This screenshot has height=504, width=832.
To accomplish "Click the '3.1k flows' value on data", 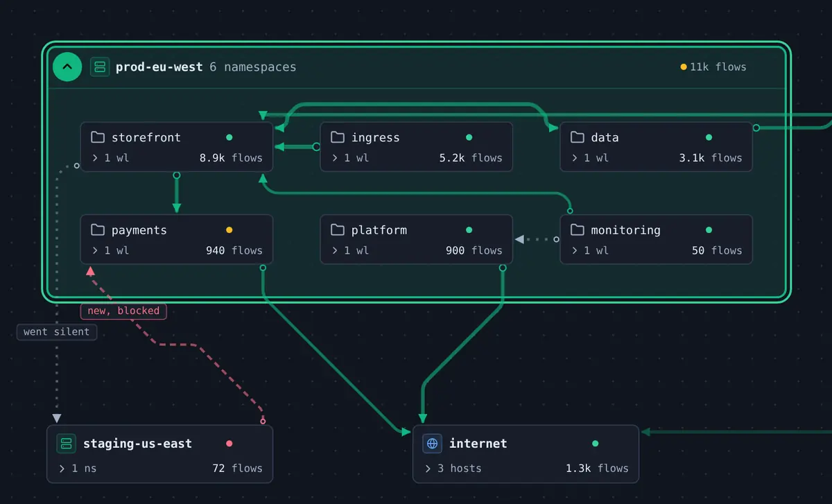I will coord(711,158).
